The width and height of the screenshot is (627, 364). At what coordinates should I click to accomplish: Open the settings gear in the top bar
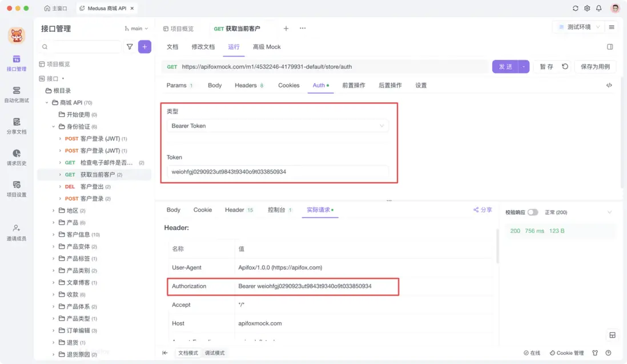point(587,9)
